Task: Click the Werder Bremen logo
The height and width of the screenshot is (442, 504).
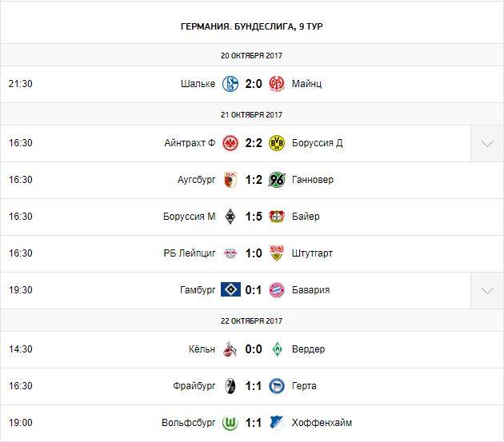Action: coord(277,349)
